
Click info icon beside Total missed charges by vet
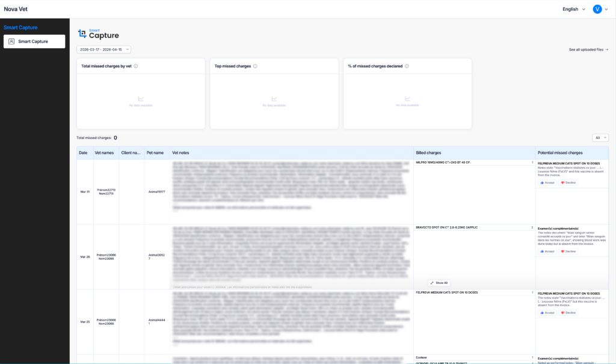136,66
